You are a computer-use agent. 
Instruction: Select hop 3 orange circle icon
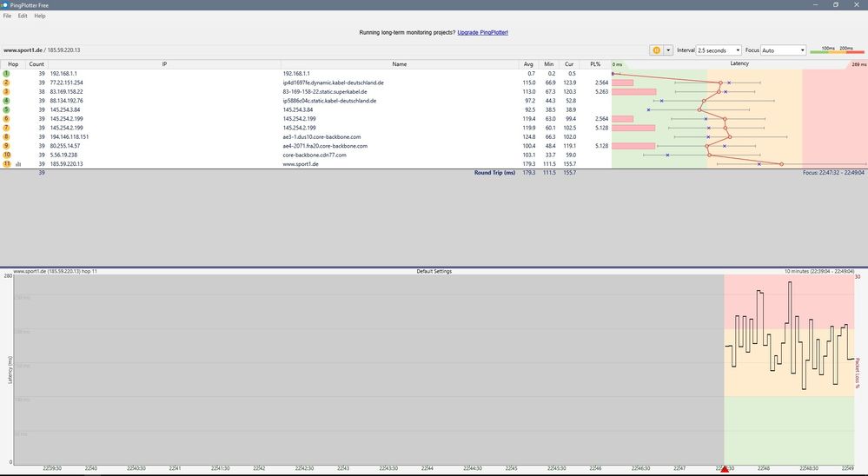click(7, 92)
